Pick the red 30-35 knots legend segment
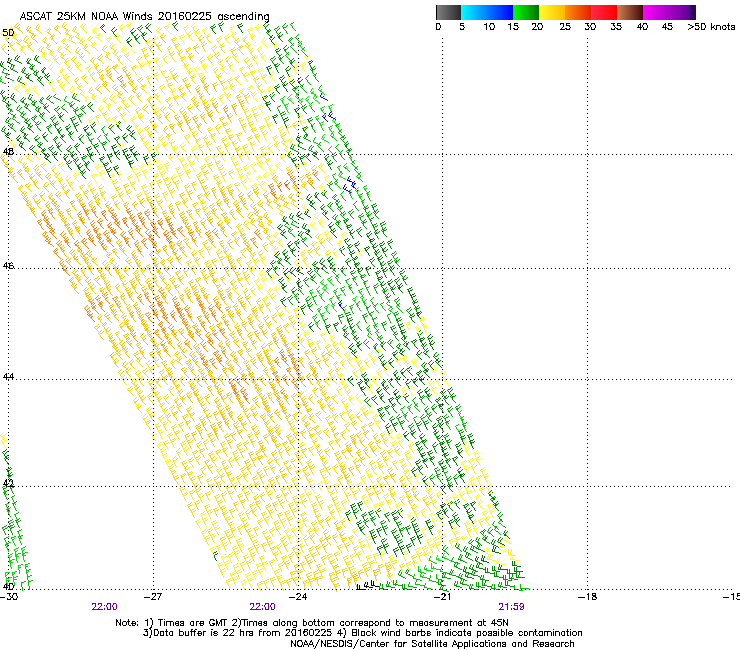The width and height of the screenshot is (740, 650). tap(604, 12)
